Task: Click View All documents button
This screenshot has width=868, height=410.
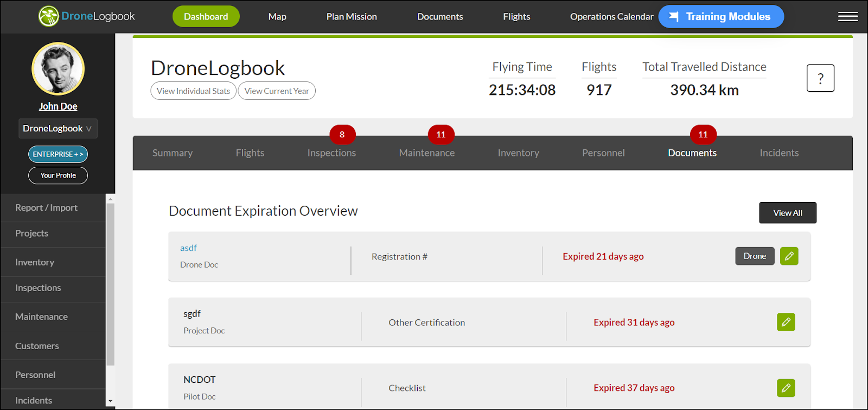Action: point(787,213)
